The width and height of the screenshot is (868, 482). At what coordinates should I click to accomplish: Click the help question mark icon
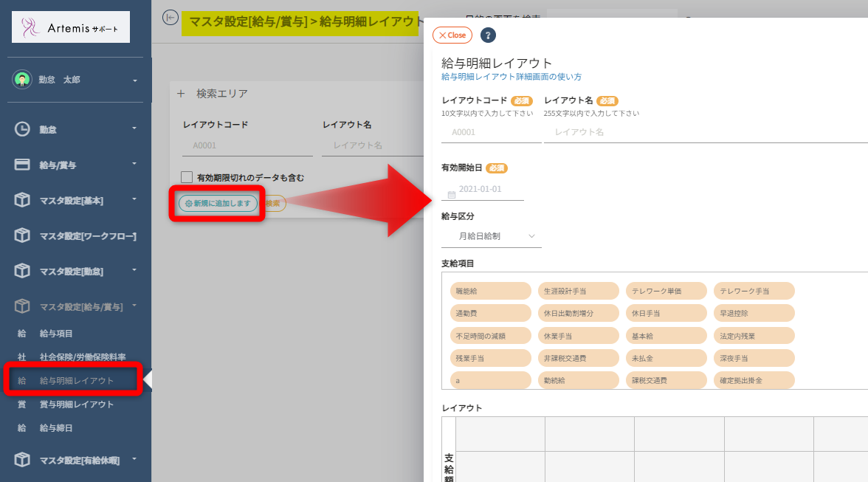click(x=488, y=35)
